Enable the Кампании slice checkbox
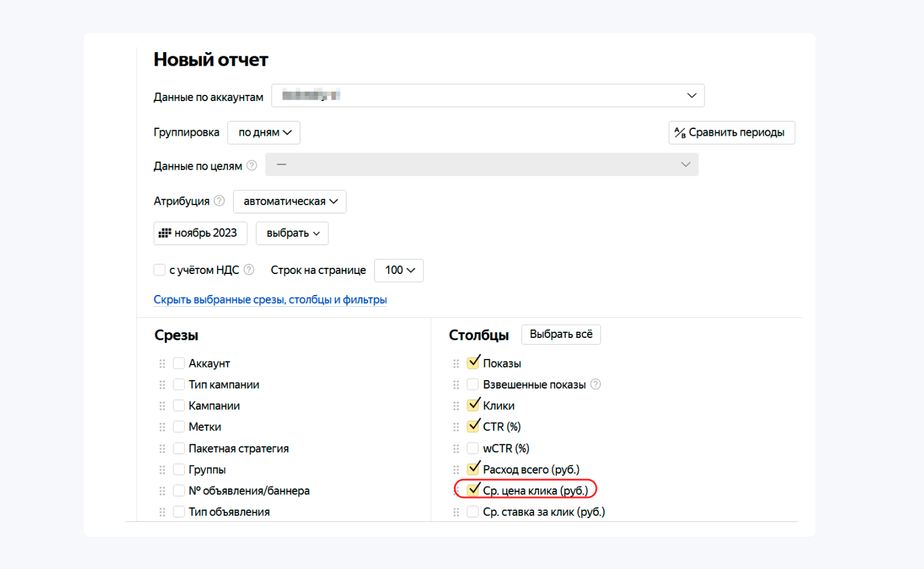This screenshot has height=569, width=924. tap(179, 405)
